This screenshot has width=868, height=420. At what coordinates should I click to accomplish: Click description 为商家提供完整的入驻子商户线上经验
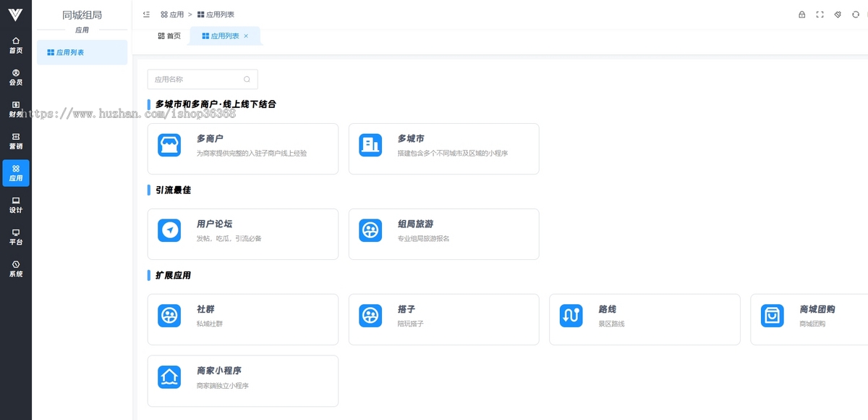[252, 154]
